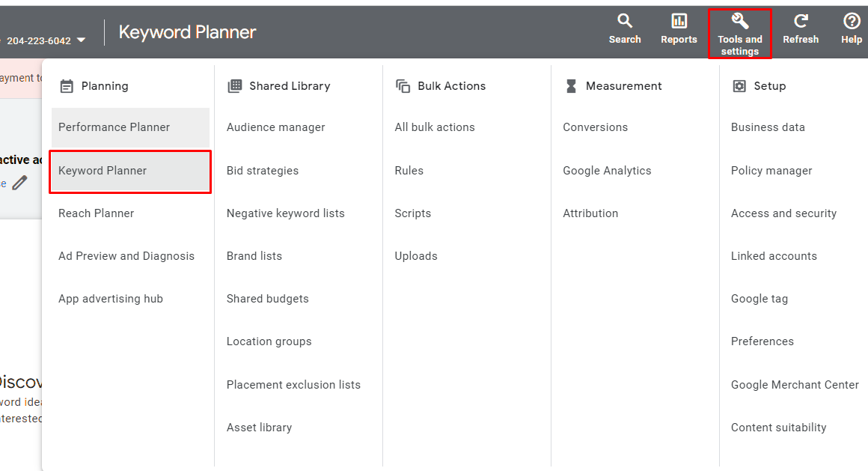This screenshot has width=868, height=471.
Task: Select All bulk actions
Action: pyautogui.click(x=435, y=127)
